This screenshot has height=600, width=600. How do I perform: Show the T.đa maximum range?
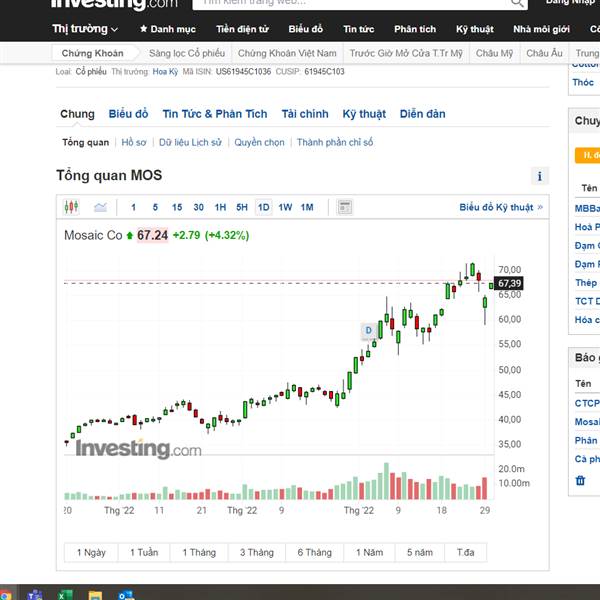pos(466,553)
